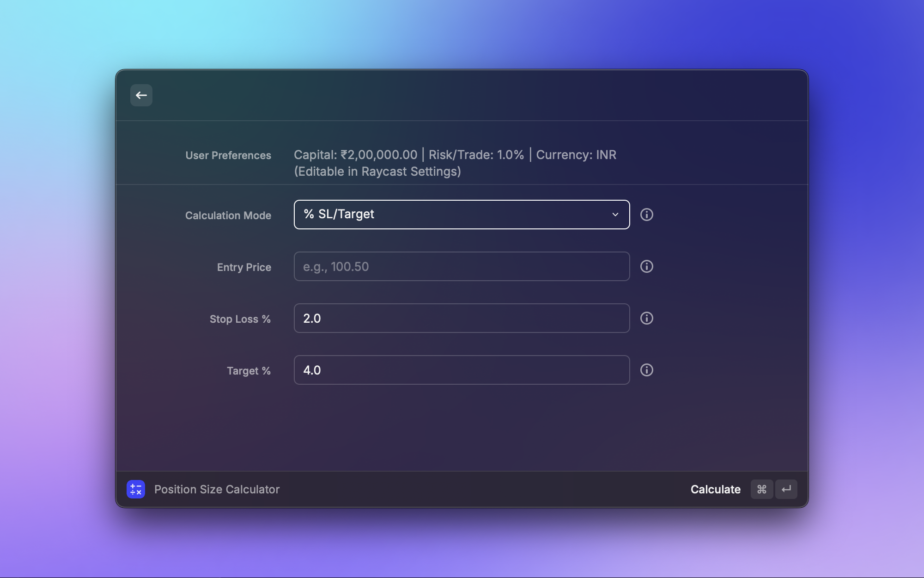Click info icon beside Target %

tap(646, 370)
